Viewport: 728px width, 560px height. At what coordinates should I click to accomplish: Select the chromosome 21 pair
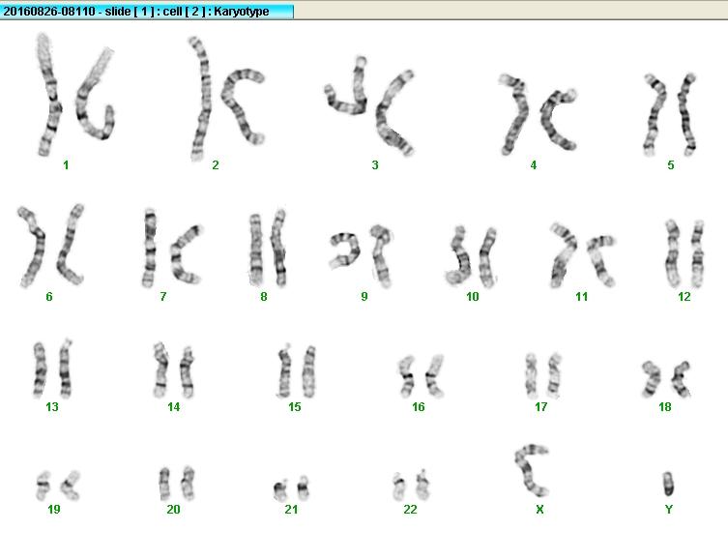(x=291, y=488)
